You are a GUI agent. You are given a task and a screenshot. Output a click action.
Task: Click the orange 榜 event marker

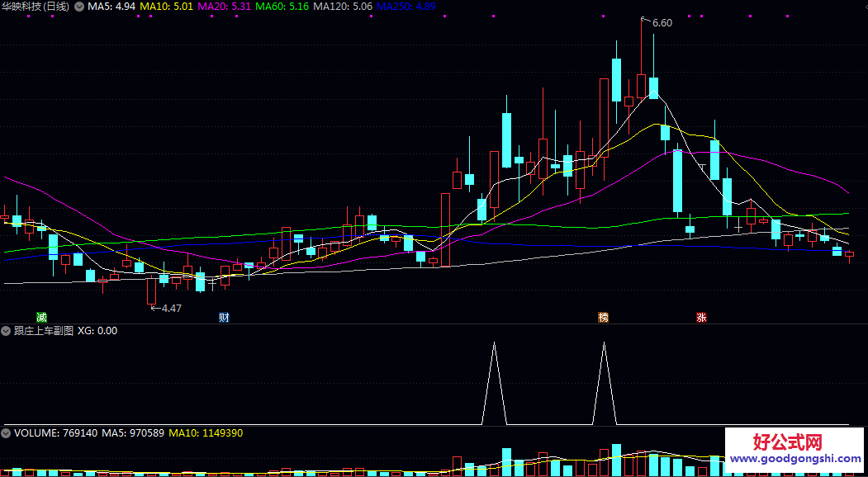(604, 318)
